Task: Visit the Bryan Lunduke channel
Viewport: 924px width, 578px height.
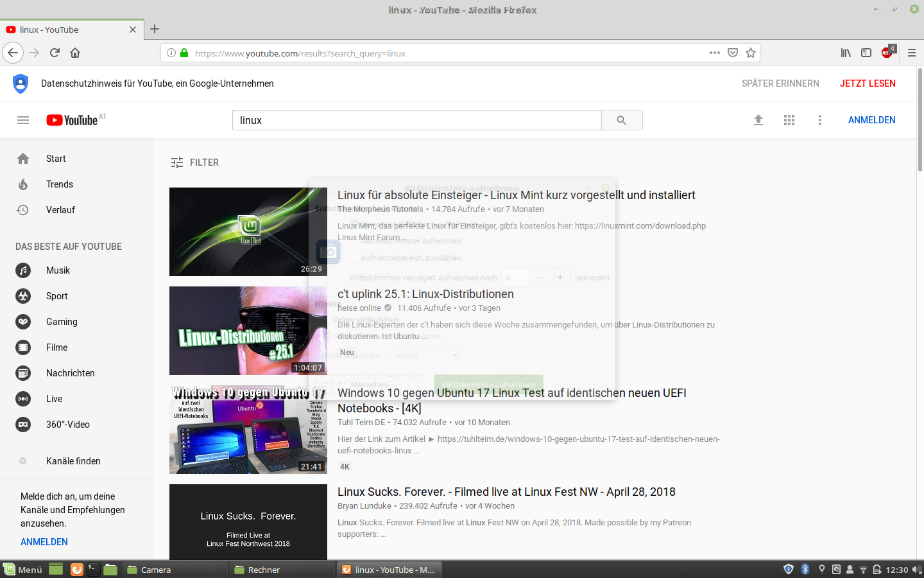Action: [364, 506]
